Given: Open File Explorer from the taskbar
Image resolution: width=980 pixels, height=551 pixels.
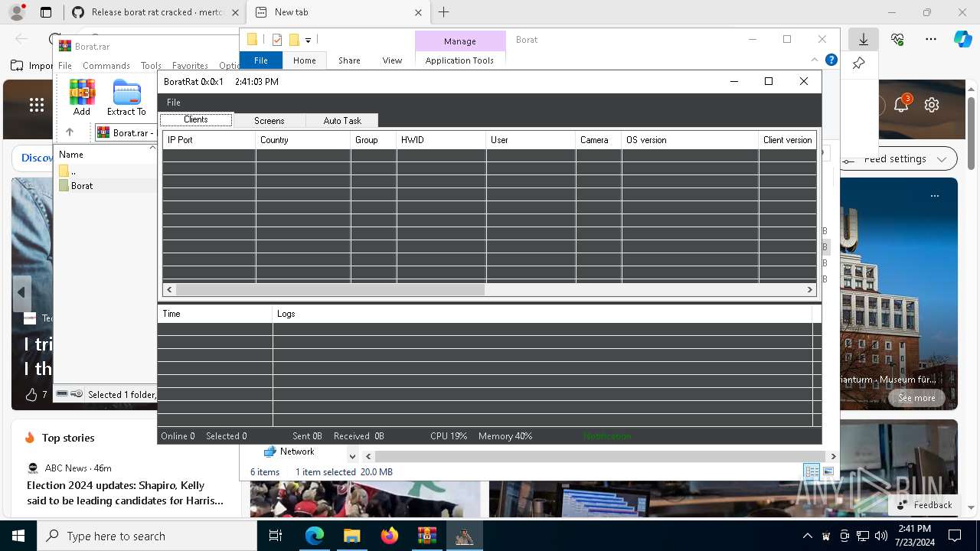Looking at the screenshot, I should pyautogui.click(x=351, y=536).
